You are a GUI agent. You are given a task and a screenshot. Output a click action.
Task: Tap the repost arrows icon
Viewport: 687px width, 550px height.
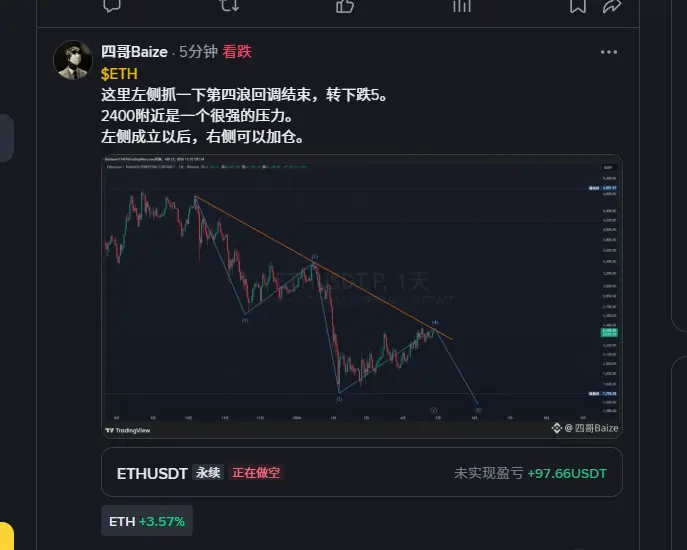tap(229, 5)
